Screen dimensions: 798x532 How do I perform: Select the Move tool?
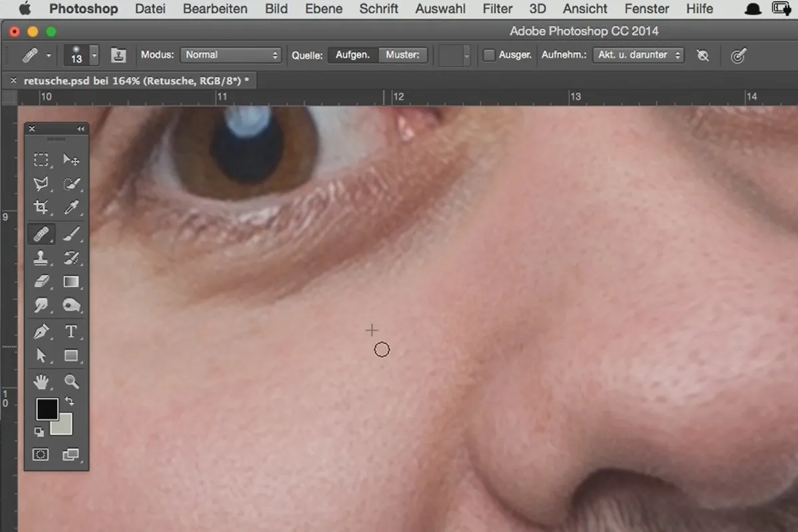coord(71,160)
